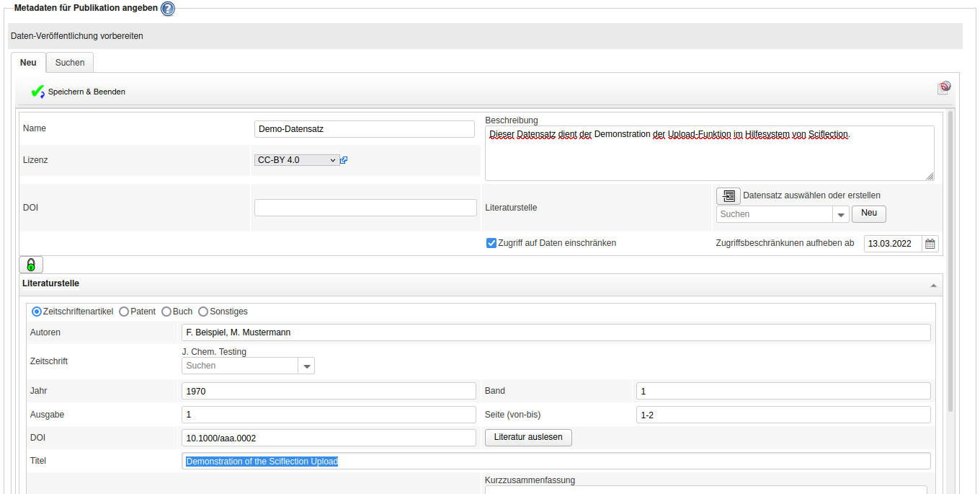Select the Buch radio button

166,312
